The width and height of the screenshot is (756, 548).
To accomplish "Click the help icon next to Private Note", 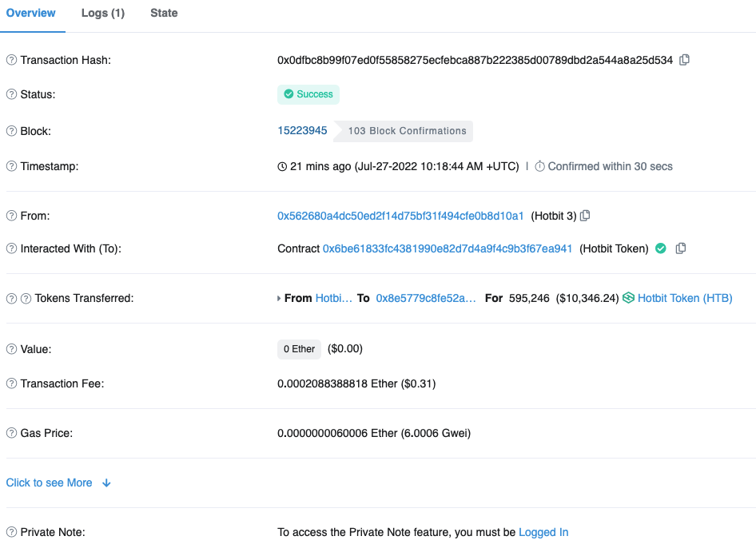I will pos(11,532).
